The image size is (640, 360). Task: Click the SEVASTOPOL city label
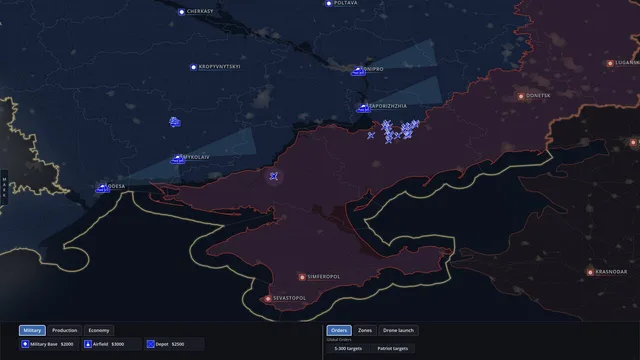tap(289, 298)
